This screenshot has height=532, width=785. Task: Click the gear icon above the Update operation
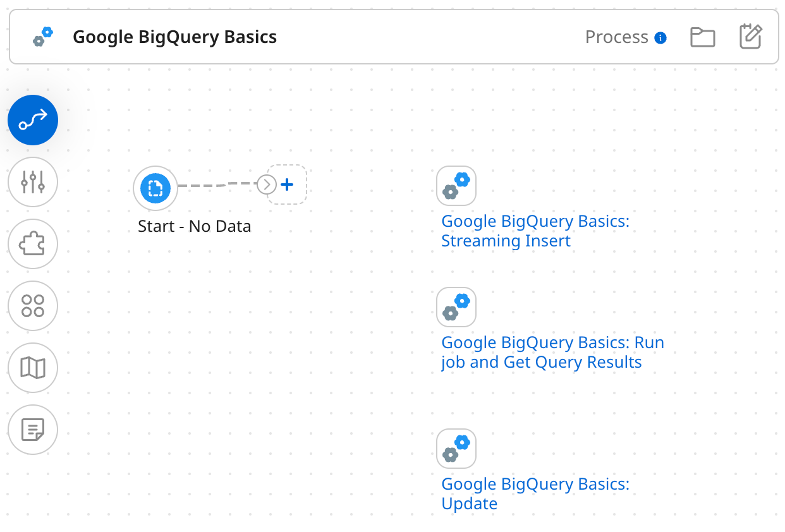(x=456, y=448)
